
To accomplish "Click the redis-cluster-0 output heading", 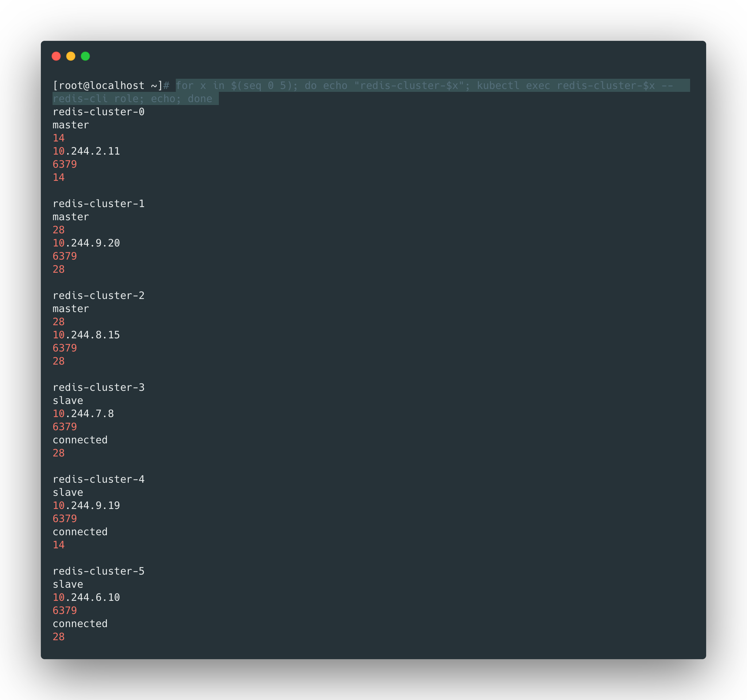I will [x=98, y=112].
